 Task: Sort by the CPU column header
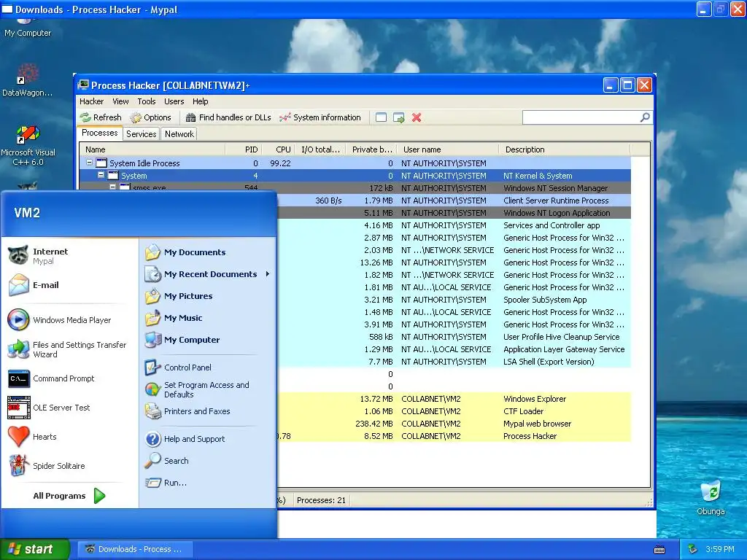(278, 149)
